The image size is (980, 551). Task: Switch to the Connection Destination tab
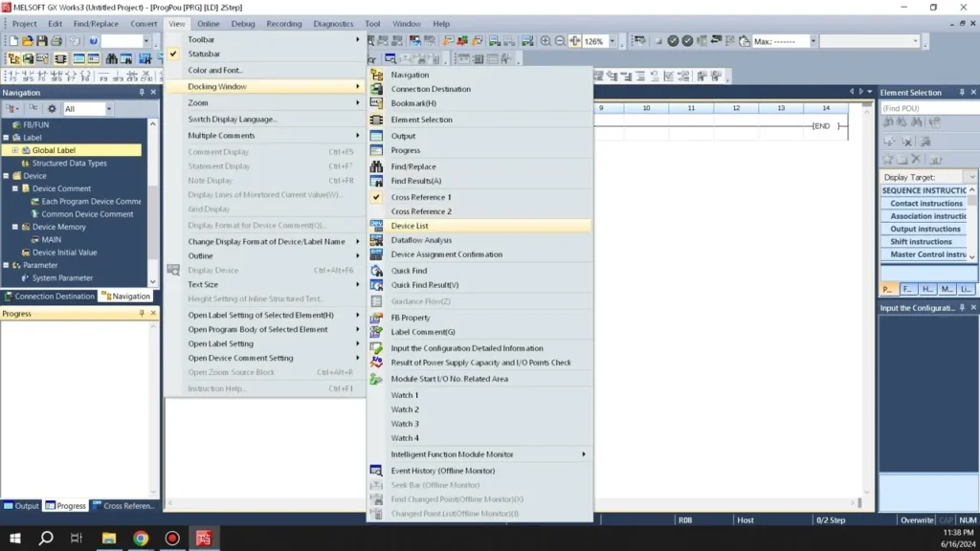coord(50,297)
